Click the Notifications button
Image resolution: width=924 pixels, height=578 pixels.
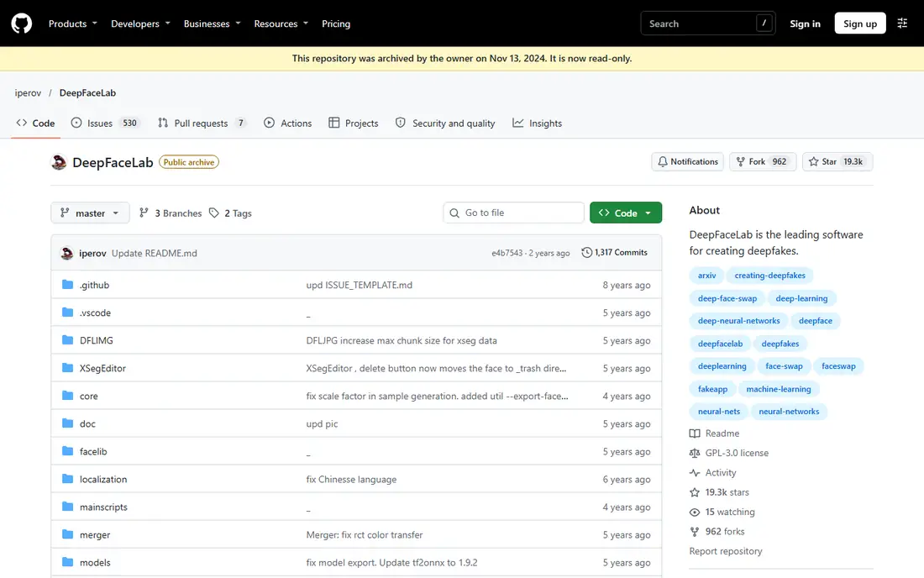[688, 161]
